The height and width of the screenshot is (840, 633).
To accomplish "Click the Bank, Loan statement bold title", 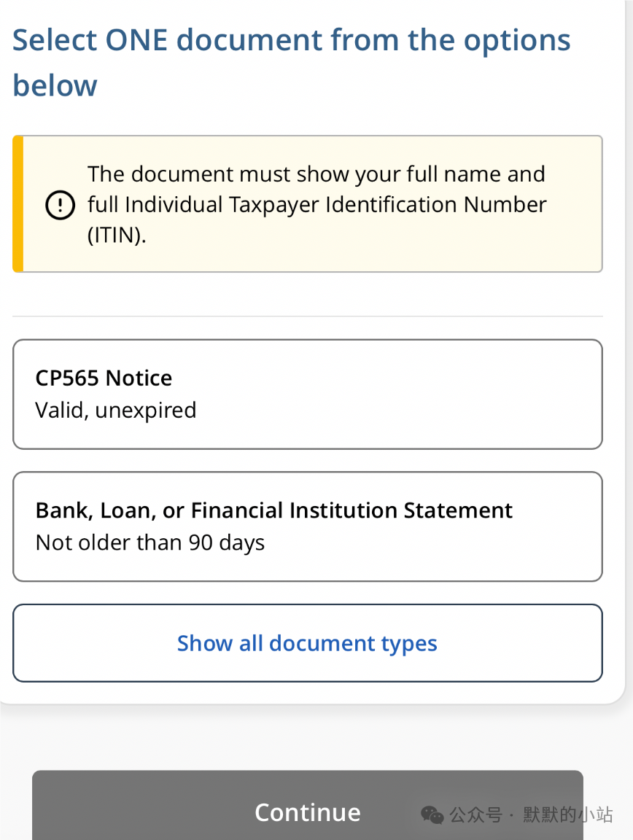I will pyautogui.click(x=274, y=510).
